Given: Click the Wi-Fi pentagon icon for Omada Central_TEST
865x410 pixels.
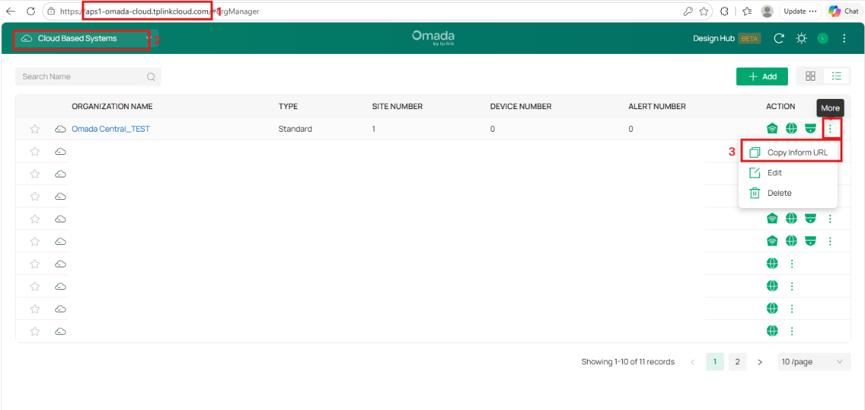Looking at the screenshot, I should (x=772, y=129).
